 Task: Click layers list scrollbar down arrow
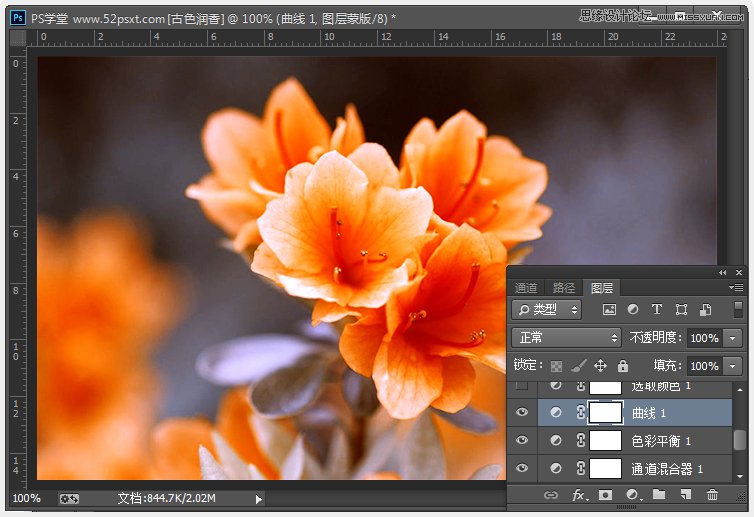(740, 476)
